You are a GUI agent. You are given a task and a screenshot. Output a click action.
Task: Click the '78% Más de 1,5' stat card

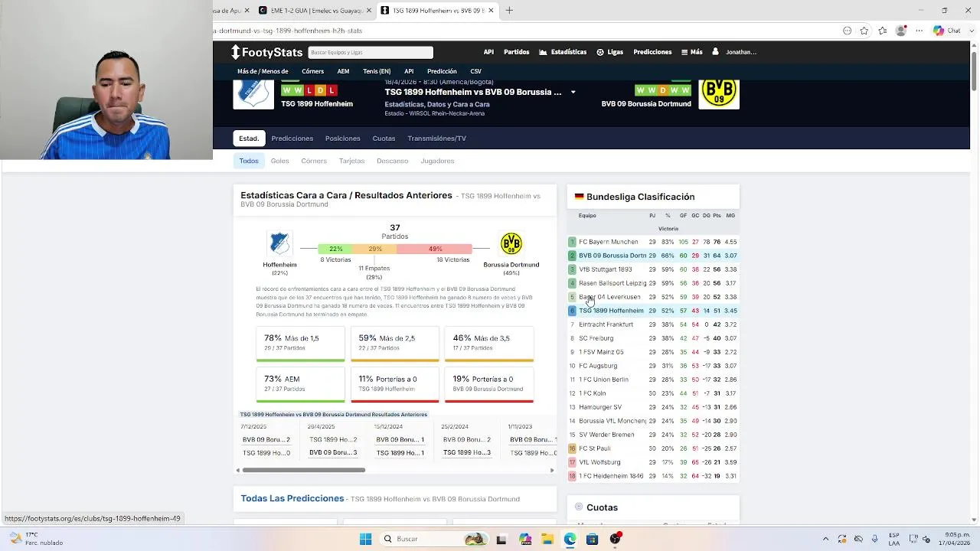[300, 344]
